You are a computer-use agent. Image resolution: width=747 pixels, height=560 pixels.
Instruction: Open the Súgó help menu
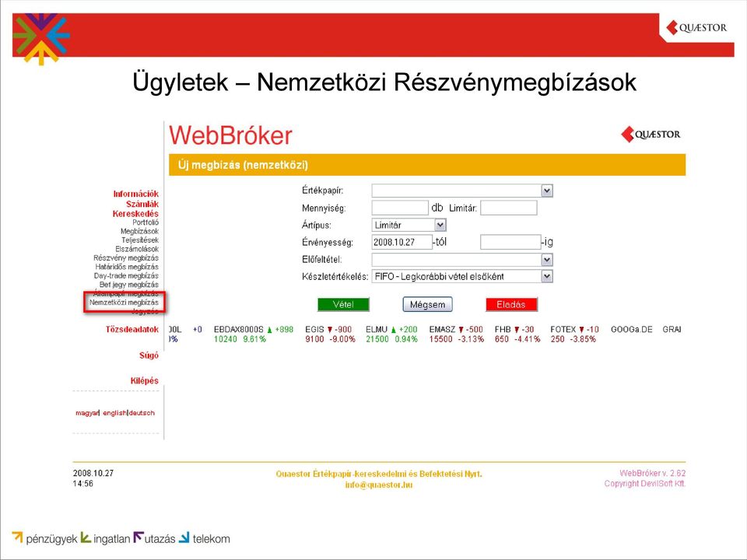[x=149, y=355]
